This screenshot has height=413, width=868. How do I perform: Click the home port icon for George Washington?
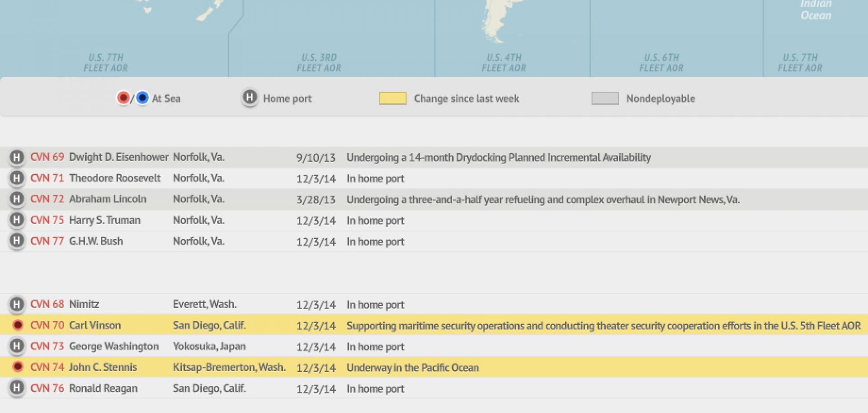tap(17, 346)
